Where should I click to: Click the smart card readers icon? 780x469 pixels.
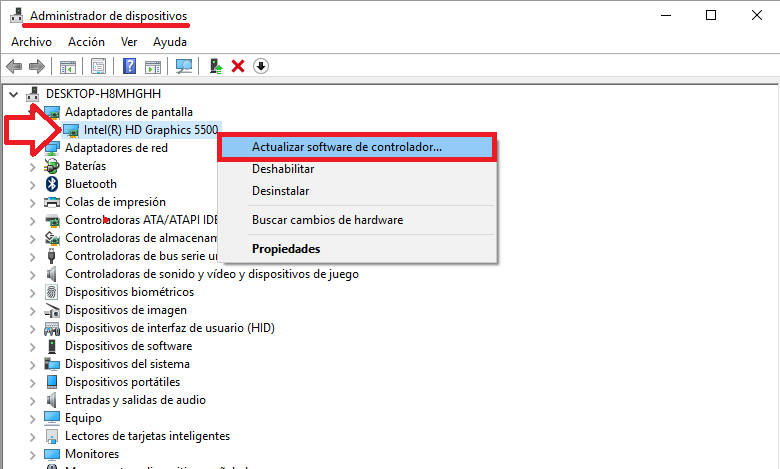(x=52, y=436)
